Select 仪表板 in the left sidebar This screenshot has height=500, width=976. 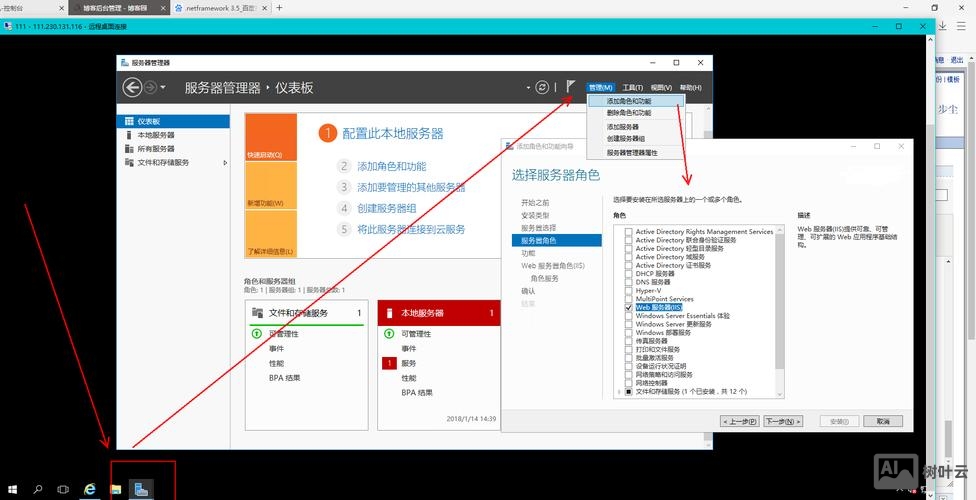pos(173,121)
